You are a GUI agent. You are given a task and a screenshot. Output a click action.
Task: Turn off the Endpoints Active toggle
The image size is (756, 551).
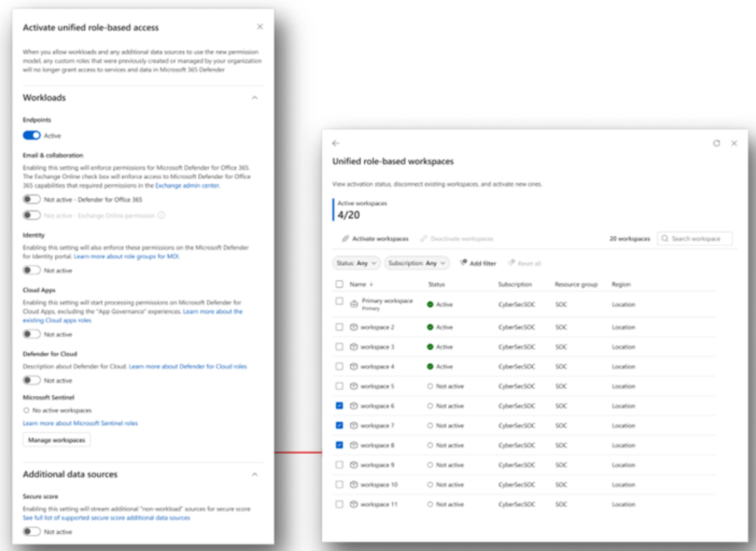click(x=32, y=135)
